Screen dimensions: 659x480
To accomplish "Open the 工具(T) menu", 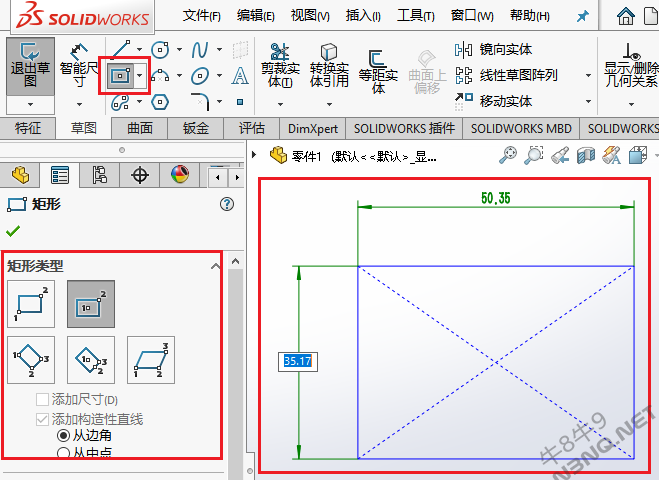I will click(416, 16).
